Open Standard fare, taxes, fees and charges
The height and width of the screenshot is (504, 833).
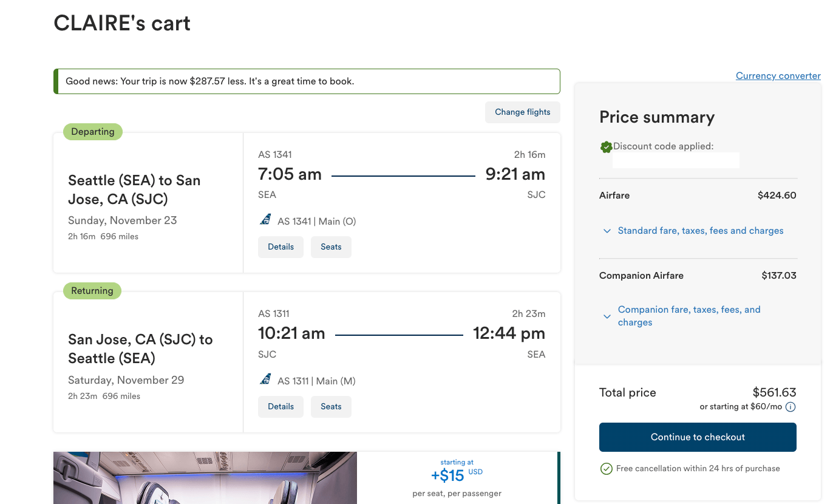700,231
